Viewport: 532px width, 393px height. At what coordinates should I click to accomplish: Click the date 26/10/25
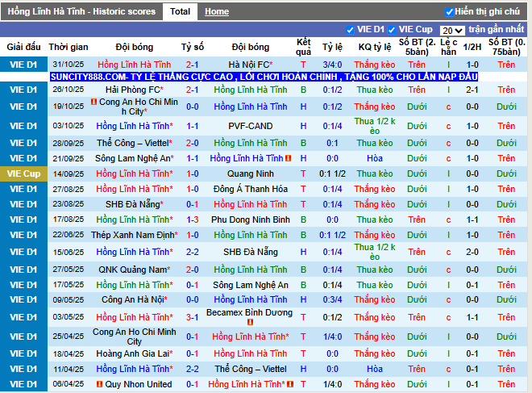[69, 90]
